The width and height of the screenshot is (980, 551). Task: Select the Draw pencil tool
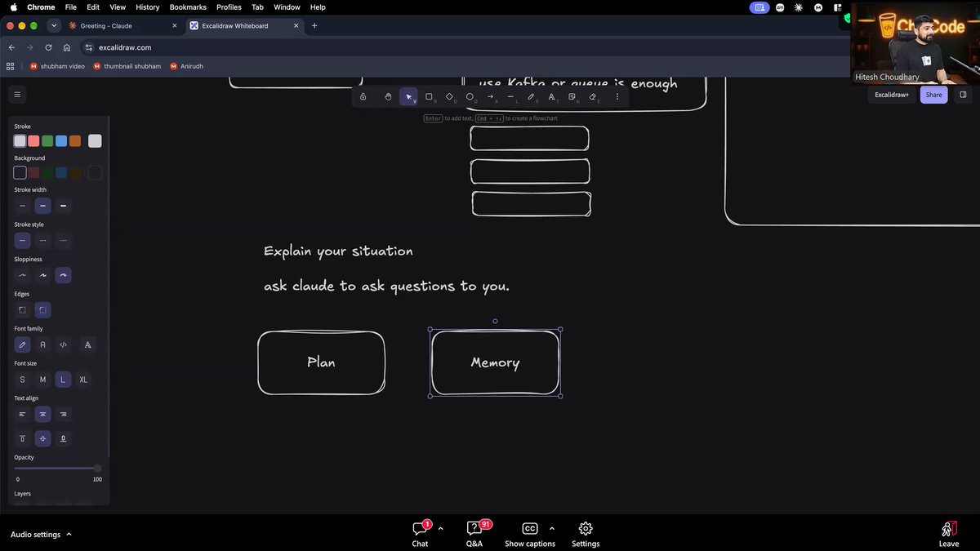click(531, 96)
